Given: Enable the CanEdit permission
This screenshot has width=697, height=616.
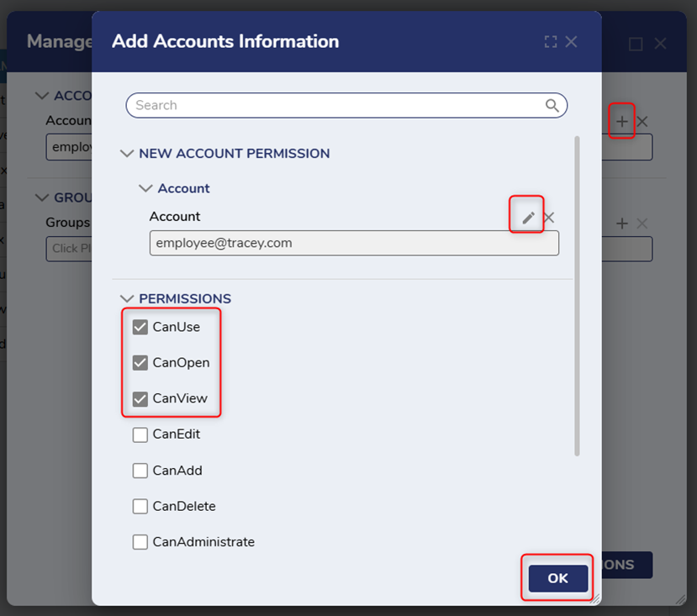Looking at the screenshot, I should pyautogui.click(x=140, y=434).
